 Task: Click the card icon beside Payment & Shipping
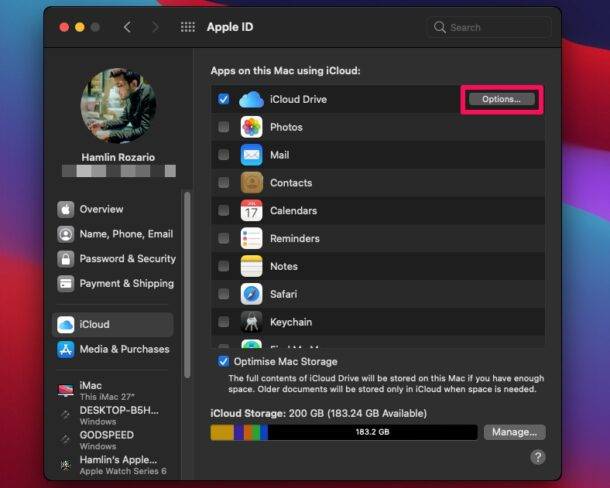coord(66,284)
